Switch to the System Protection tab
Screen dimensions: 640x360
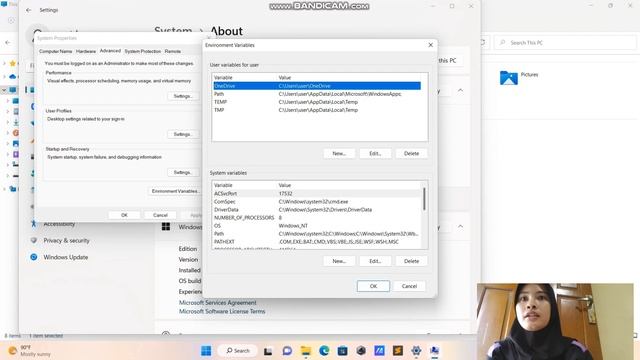coord(142,51)
